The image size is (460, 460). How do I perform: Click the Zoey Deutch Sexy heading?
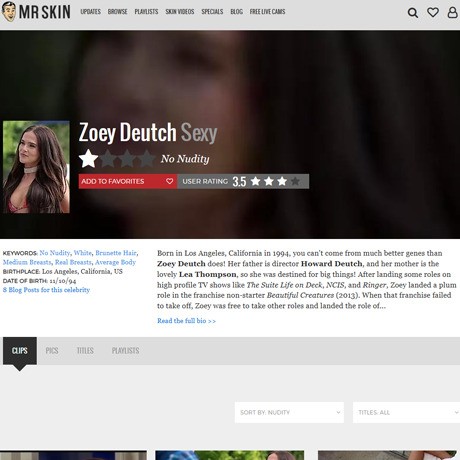pos(148,133)
